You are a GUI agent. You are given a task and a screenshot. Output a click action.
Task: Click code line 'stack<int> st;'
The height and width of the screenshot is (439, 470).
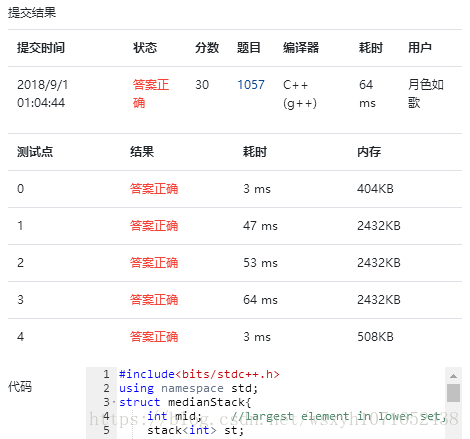[196, 430]
